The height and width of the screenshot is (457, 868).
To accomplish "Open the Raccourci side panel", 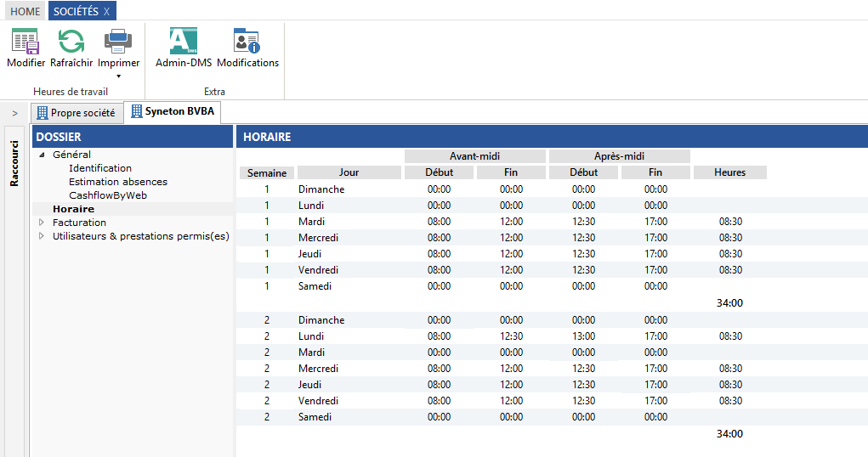I will 14,162.
